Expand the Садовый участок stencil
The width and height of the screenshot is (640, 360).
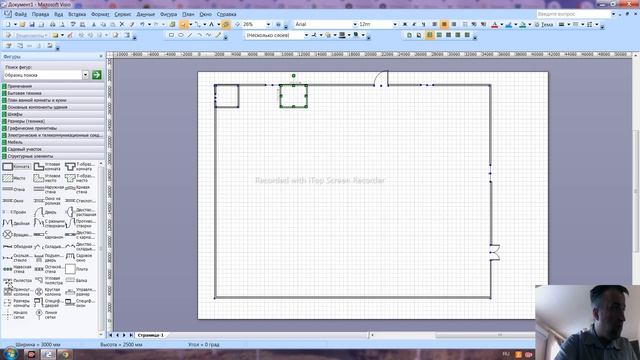(52, 149)
